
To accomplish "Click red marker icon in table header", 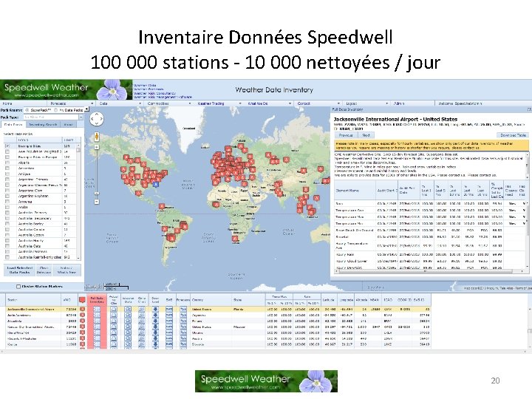I will tap(82, 300).
